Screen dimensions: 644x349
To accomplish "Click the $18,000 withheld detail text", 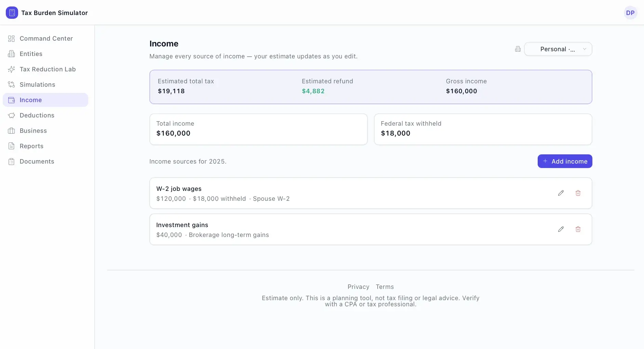I will coord(219,199).
